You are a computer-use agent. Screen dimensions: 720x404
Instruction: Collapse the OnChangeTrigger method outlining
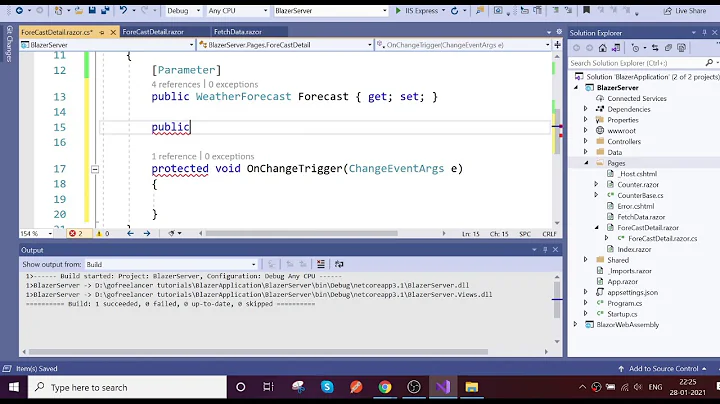[95, 169]
